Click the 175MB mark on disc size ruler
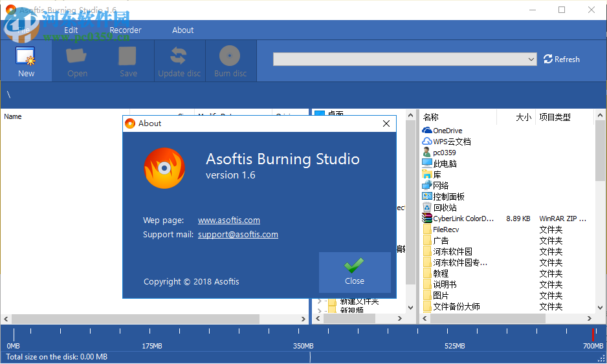The width and height of the screenshot is (607, 364). coord(151,346)
